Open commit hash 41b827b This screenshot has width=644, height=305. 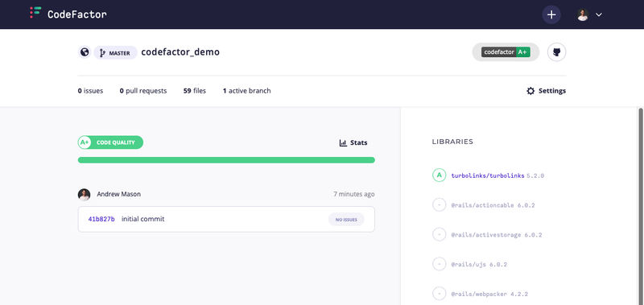[x=101, y=219]
